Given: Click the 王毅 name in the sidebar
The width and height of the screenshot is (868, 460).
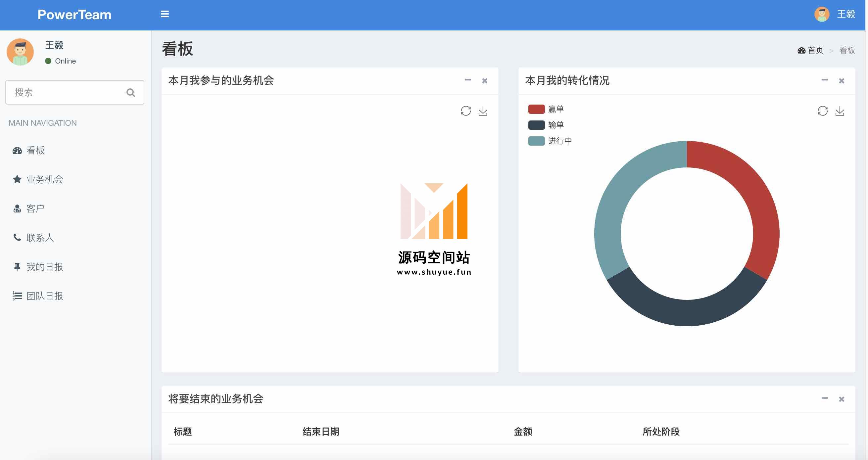Looking at the screenshot, I should pyautogui.click(x=54, y=45).
